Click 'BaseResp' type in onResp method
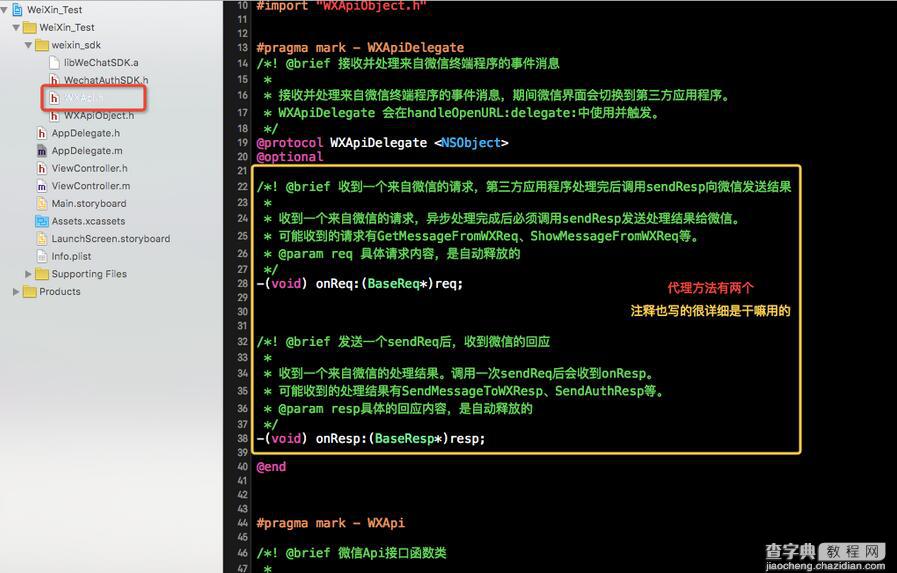 pos(405,439)
